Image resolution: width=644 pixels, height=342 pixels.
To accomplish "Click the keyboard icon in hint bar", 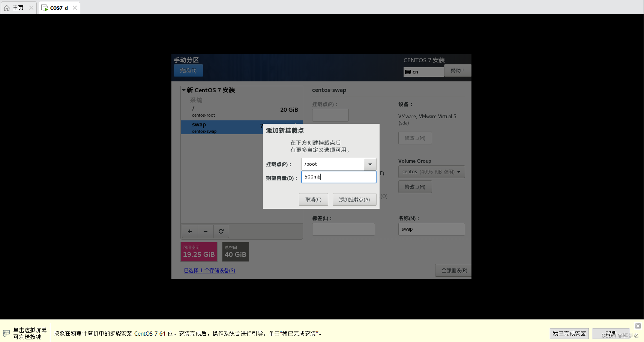I will click(6, 333).
